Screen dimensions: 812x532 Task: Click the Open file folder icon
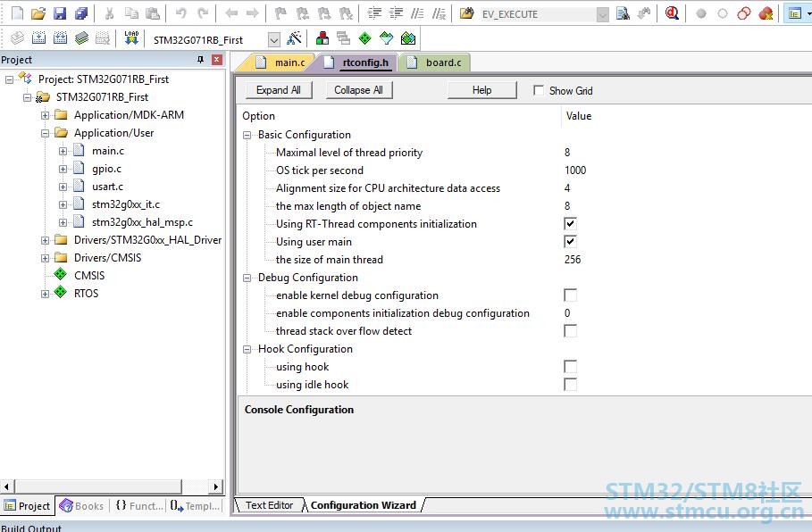(38, 13)
